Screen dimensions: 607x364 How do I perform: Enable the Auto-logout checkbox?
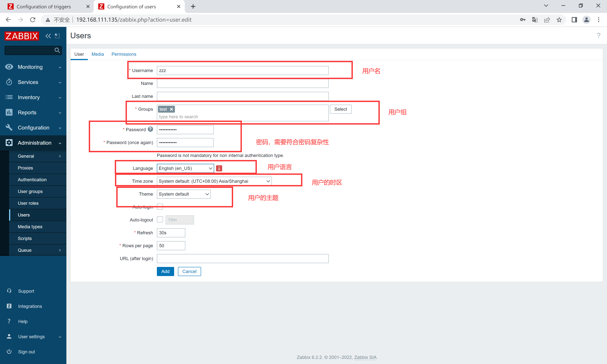[160, 220]
